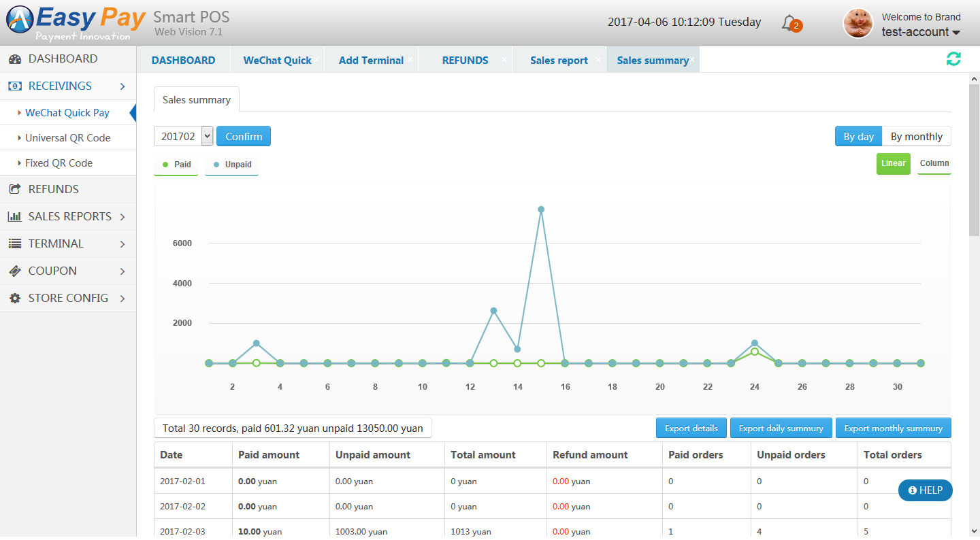The image size is (980, 540).
Task: Click the Refunds share icon in sidebar
Action: 15,190
